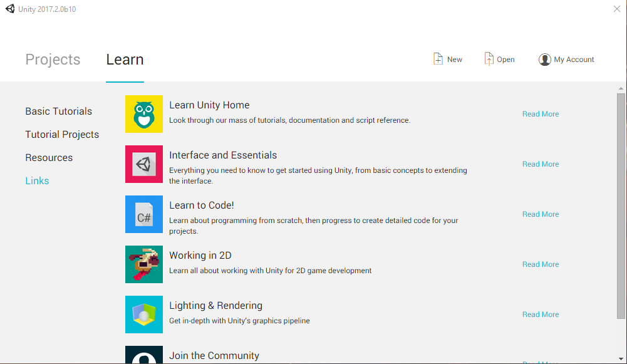Select the Unity cube icon beside Interface and Essentials
Viewport: 627px width, 364px height.
point(143,164)
